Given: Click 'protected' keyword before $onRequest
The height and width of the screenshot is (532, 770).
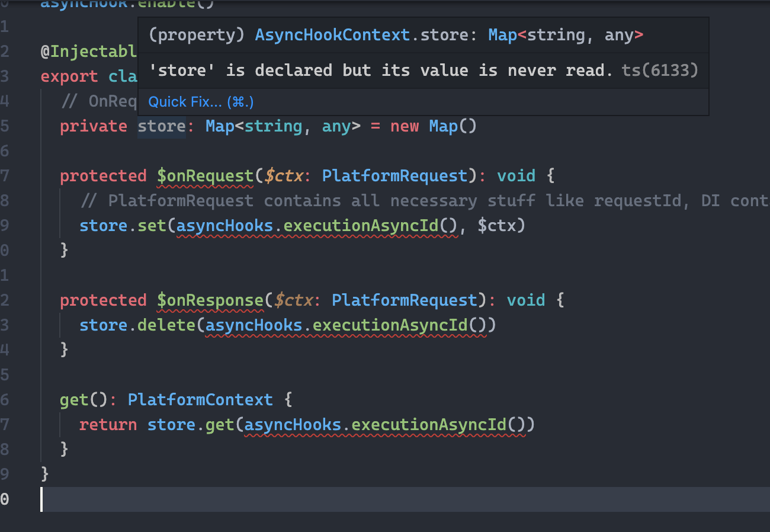Looking at the screenshot, I should pos(103,176).
